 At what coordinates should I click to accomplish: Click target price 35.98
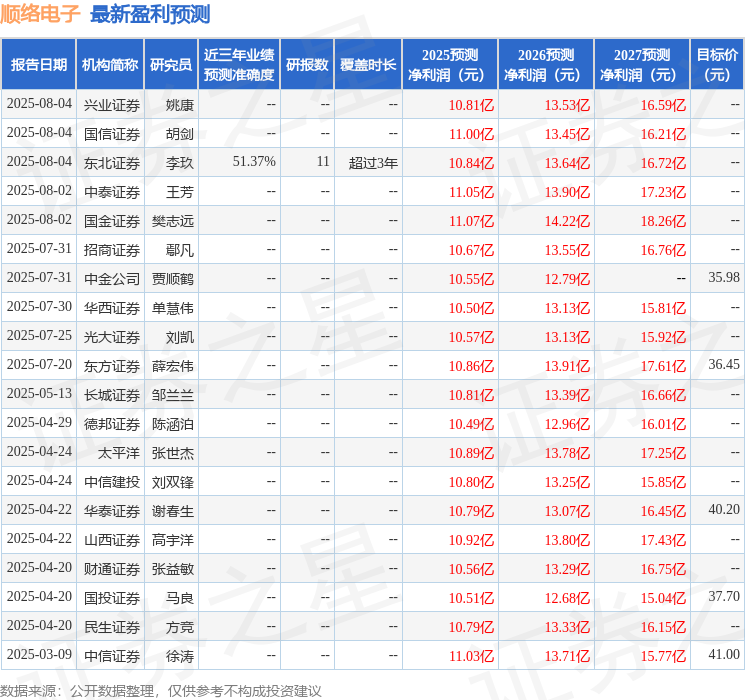click(724, 278)
